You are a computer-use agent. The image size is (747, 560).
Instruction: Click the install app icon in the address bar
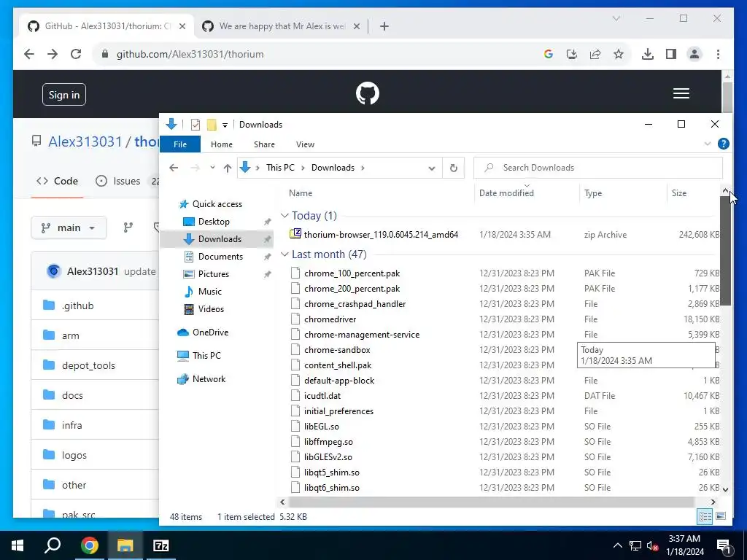click(572, 54)
